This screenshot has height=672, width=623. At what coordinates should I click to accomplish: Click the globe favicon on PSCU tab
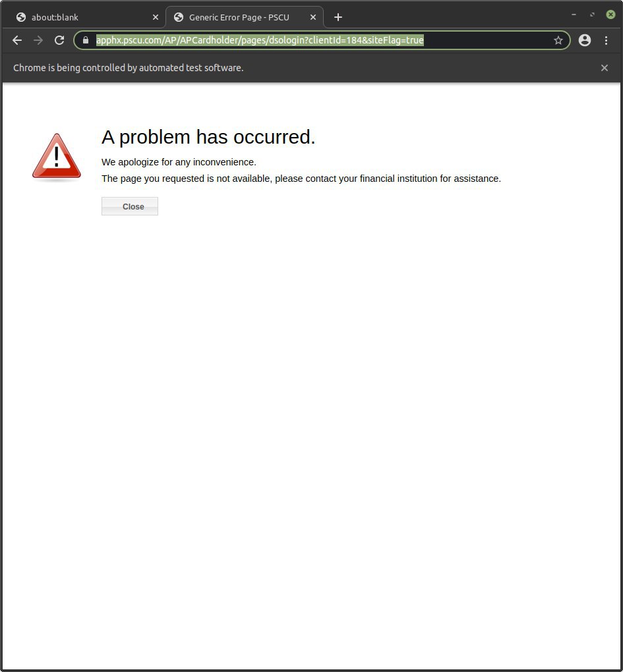click(179, 17)
